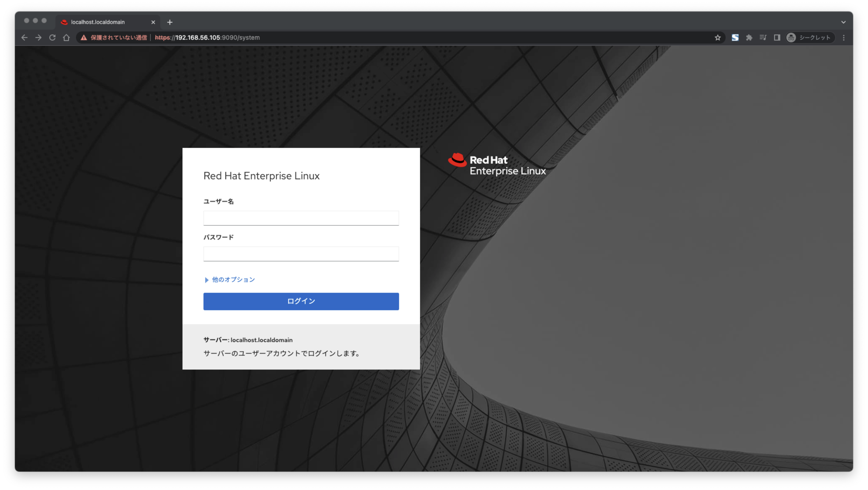Bookmark this page with the star icon

(x=718, y=38)
